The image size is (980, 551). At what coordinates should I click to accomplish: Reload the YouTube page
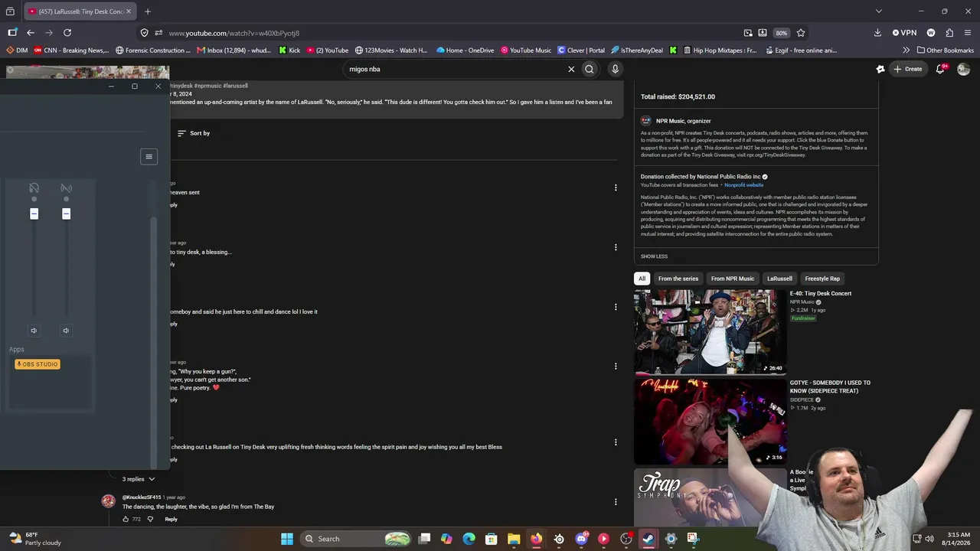click(67, 33)
